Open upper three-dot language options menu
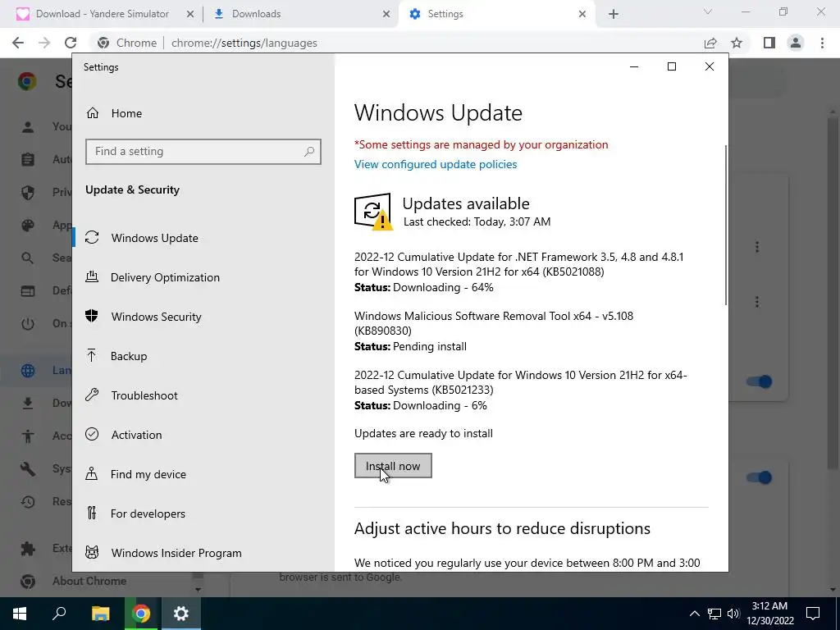The width and height of the screenshot is (840, 630). tap(757, 247)
